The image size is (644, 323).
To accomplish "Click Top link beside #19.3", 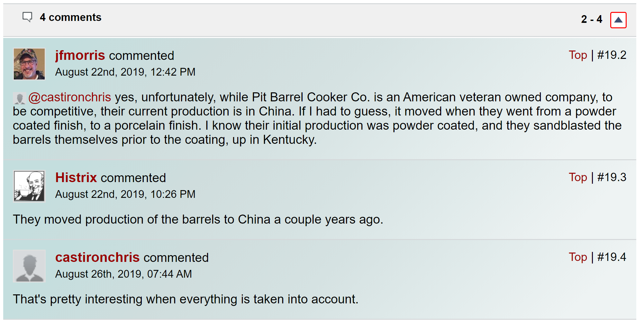I will 578,178.
